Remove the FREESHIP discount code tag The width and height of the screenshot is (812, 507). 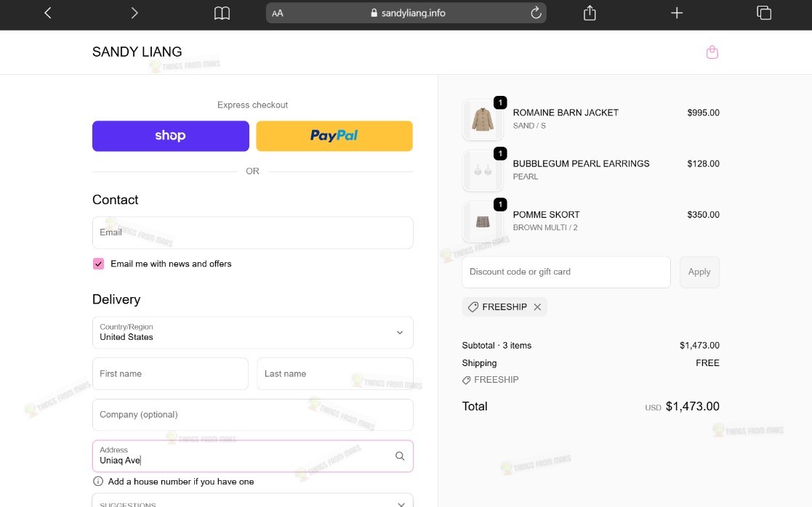coord(537,307)
